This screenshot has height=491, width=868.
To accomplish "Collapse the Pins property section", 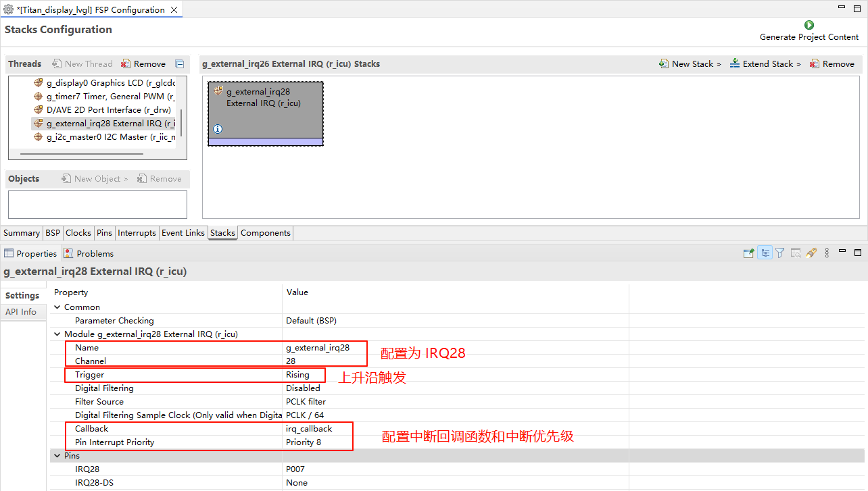I will pyautogui.click(x=57, y=456).
